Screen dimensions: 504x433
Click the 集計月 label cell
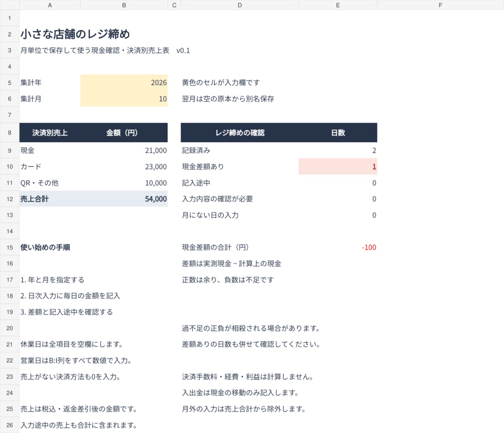pos(50,98)
